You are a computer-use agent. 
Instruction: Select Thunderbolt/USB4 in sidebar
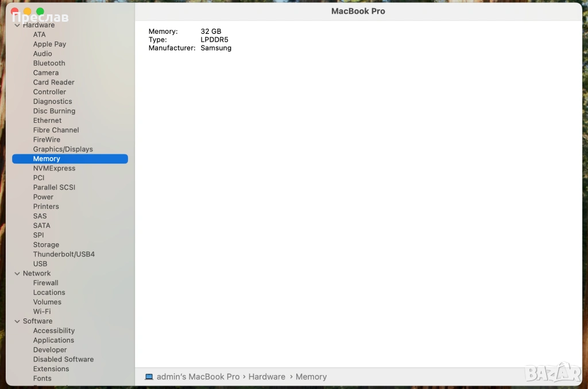click(x=64, y=254)
